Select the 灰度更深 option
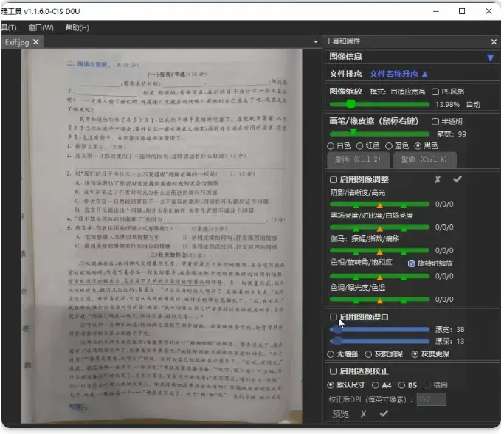504x434 pixels. [x=415, y=354]
